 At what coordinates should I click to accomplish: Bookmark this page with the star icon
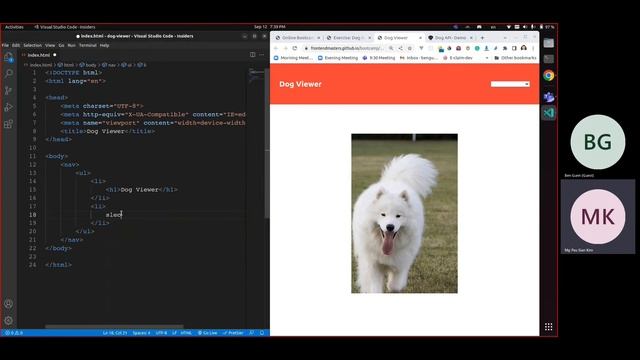point(410,48)
